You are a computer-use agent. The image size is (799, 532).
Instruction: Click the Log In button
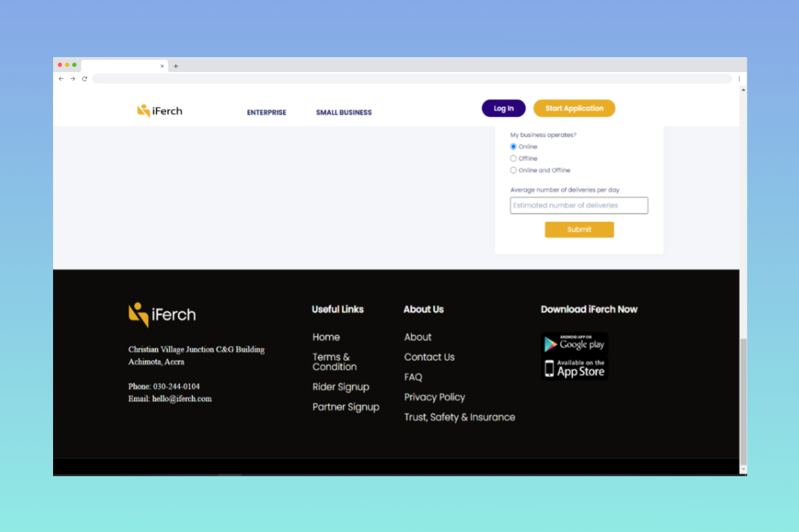(x=503, y=109)
